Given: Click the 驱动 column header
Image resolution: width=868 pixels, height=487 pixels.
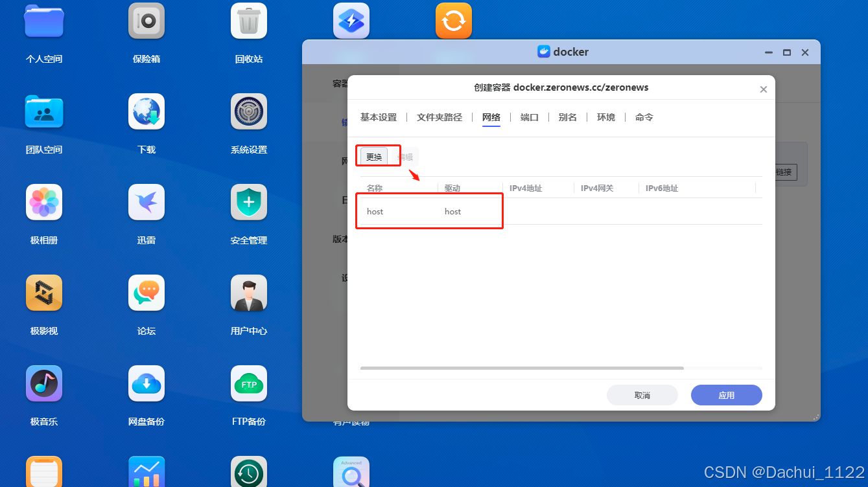Looking at the screenshot, I should [452, 188].
